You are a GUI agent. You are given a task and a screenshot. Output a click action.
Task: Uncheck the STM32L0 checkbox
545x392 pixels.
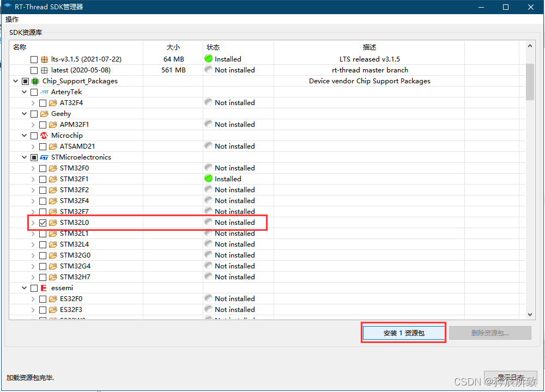(x=43, y=223)
